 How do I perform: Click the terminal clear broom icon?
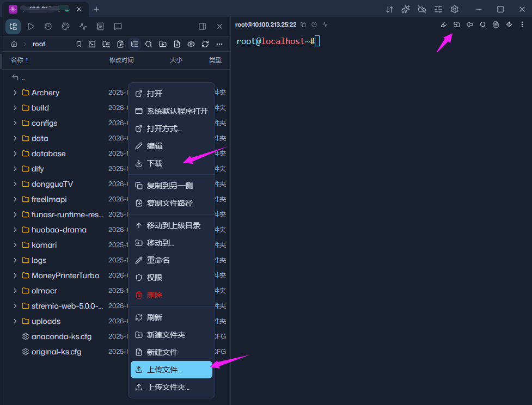[x=443, y=24]
